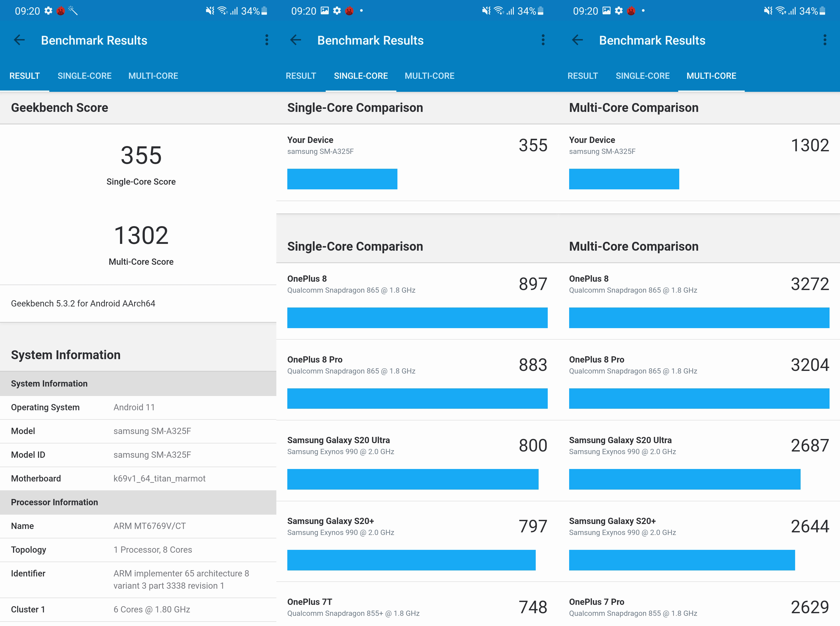Tap Motherboard k69v1_64_titan_marmot row
The image size is (840, 626).
coord(138,479)
